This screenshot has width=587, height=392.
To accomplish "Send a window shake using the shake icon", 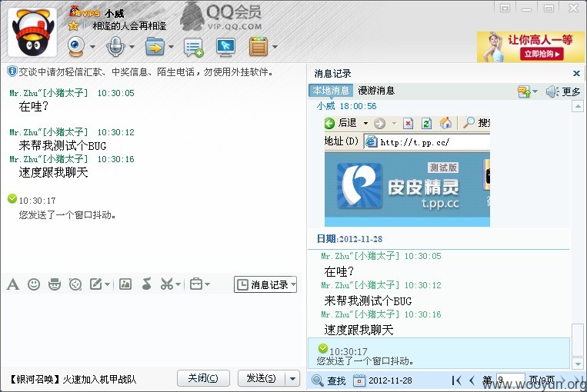I will tap(75, 284).
